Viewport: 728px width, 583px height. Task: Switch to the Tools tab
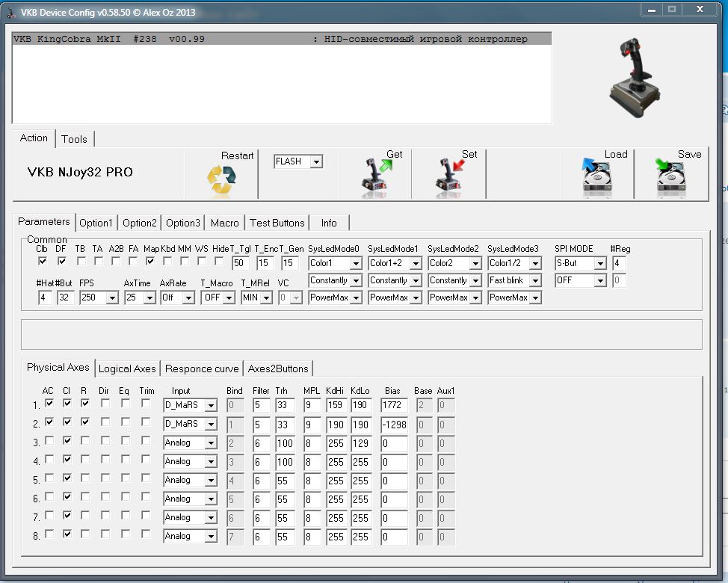point(74,139)
